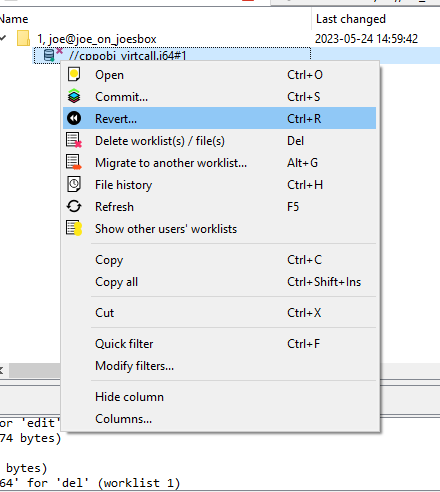Click the Delete worklist icon
Image resolution: width=440 pixels, height=492 pixels.
[74, 140]
